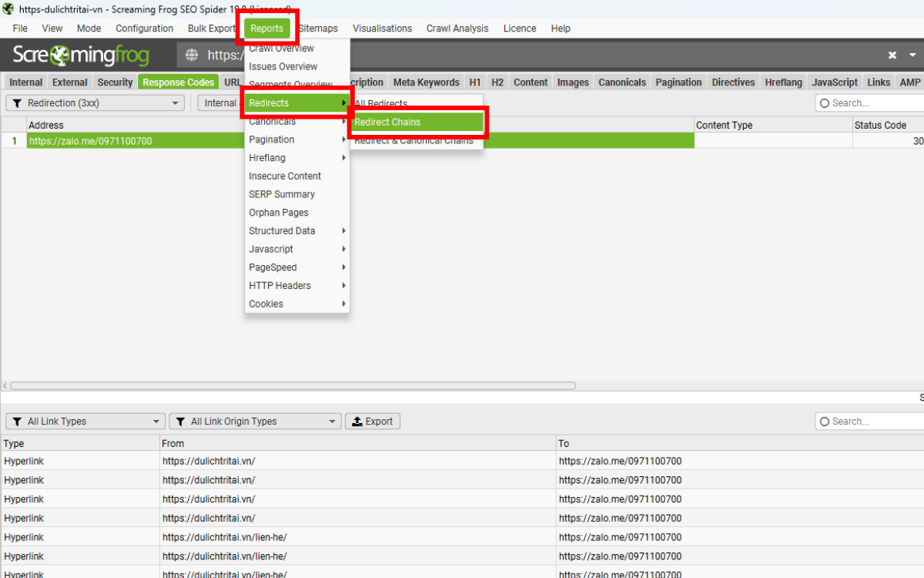Open the Redirection (3xx) filter dropdown
The width and height of the screenshot is (924, 578).
coord(95,103)
